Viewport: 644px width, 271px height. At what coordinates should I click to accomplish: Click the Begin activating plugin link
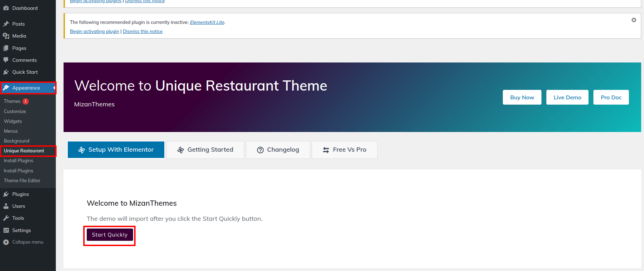tap(94, 32)
